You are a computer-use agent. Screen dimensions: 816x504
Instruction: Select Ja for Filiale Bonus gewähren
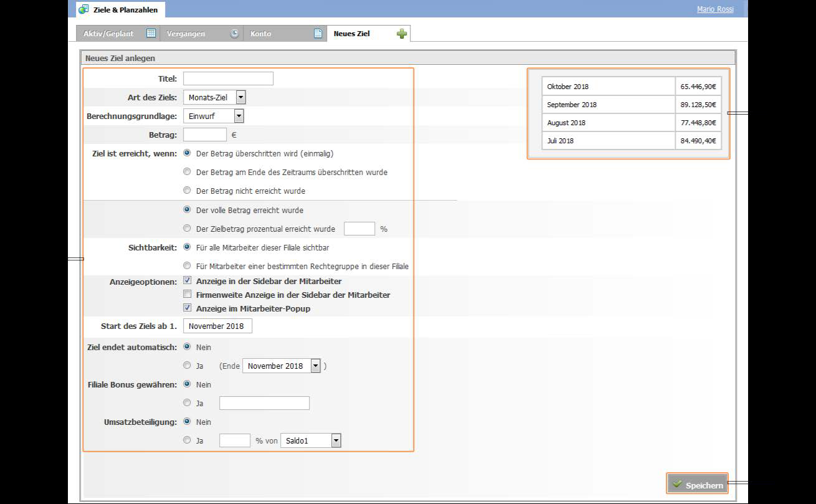point(187,403)
